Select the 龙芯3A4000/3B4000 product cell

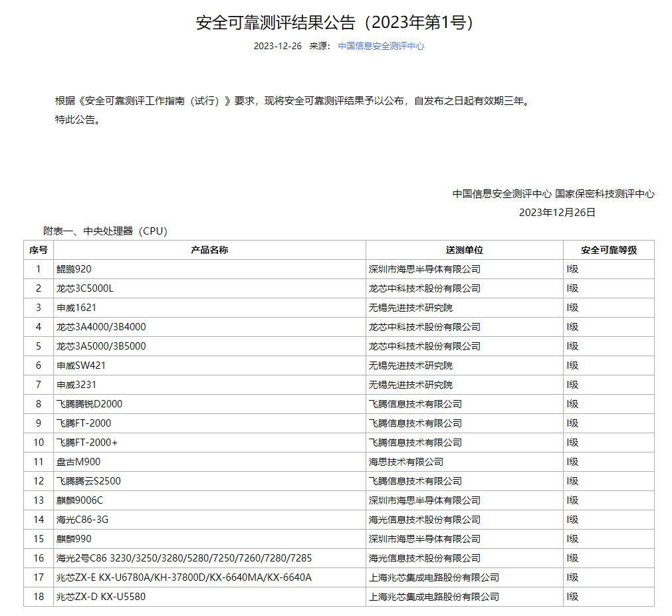pos(209,328)
